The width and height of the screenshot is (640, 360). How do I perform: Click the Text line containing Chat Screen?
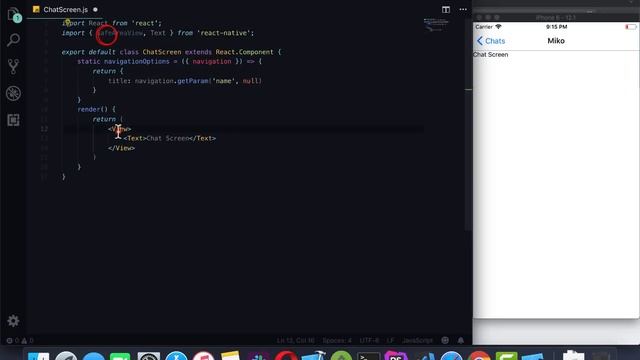pos(170,138)
